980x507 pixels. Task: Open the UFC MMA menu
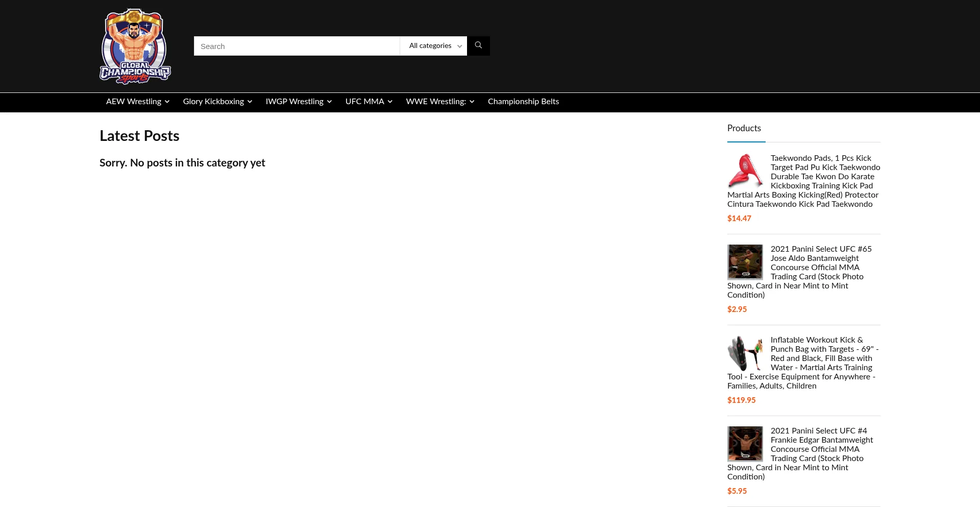364,102
